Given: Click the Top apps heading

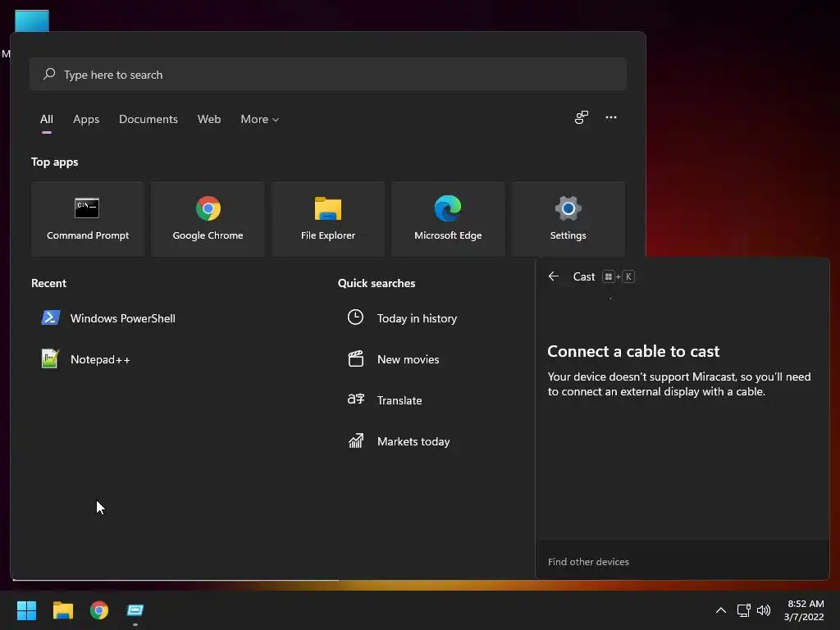Looking at the screenshot, I should [55, 162].
